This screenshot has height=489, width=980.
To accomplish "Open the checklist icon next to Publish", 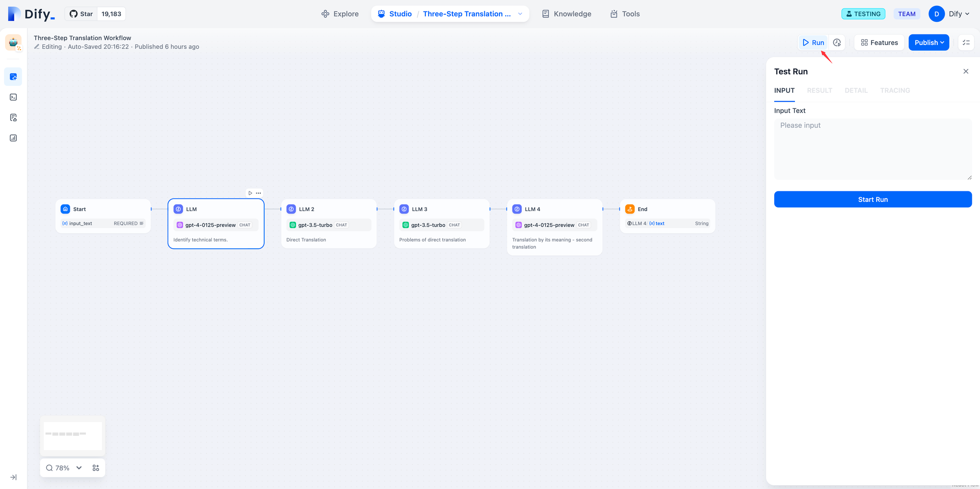I will pyautogui.click(x=966, y=43).
